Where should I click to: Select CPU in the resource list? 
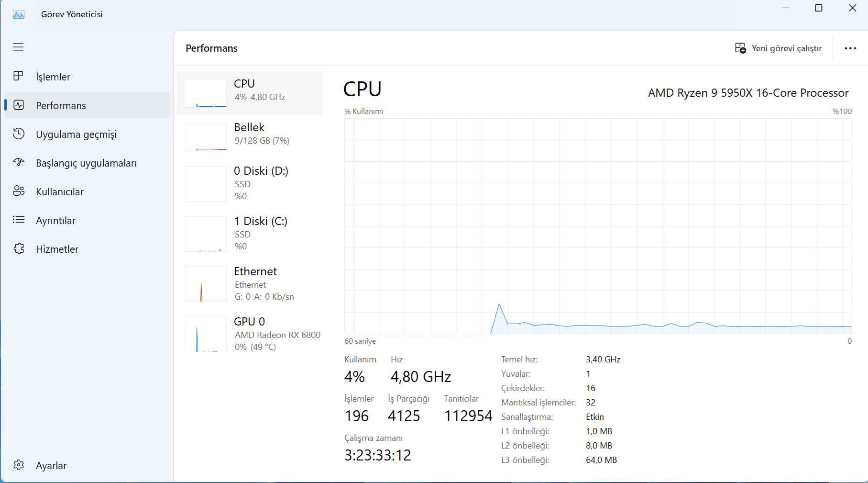(x=250, y=93)
